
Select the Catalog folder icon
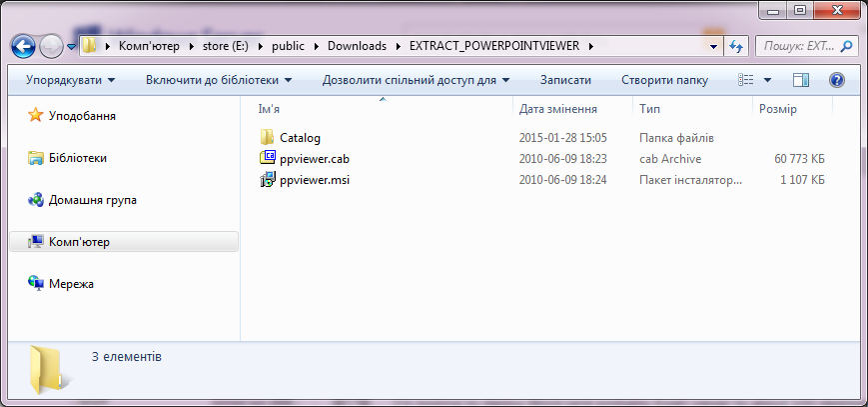[268, 137]
